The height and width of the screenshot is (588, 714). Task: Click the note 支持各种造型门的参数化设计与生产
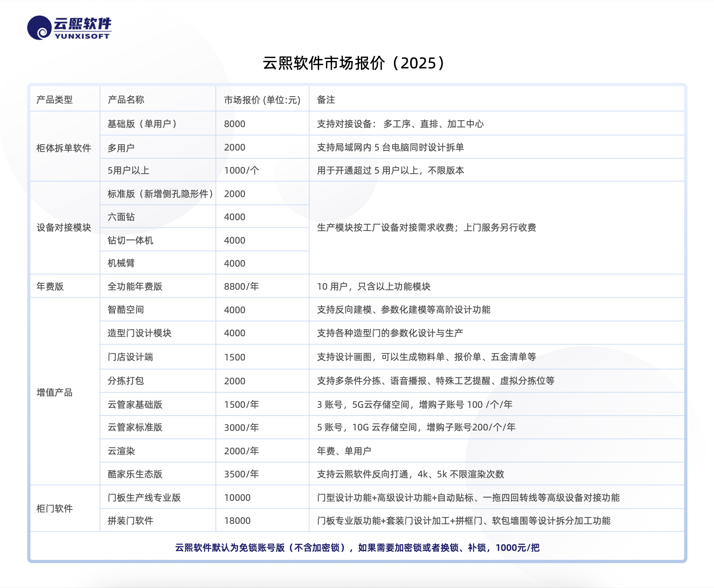pos(390,333)
